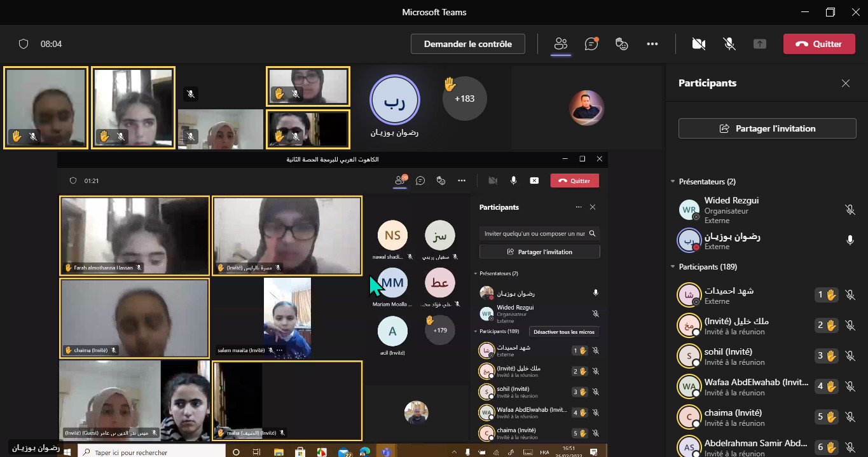
Task: Toggle the camera in the main toolbar
Action: point(699,44)
